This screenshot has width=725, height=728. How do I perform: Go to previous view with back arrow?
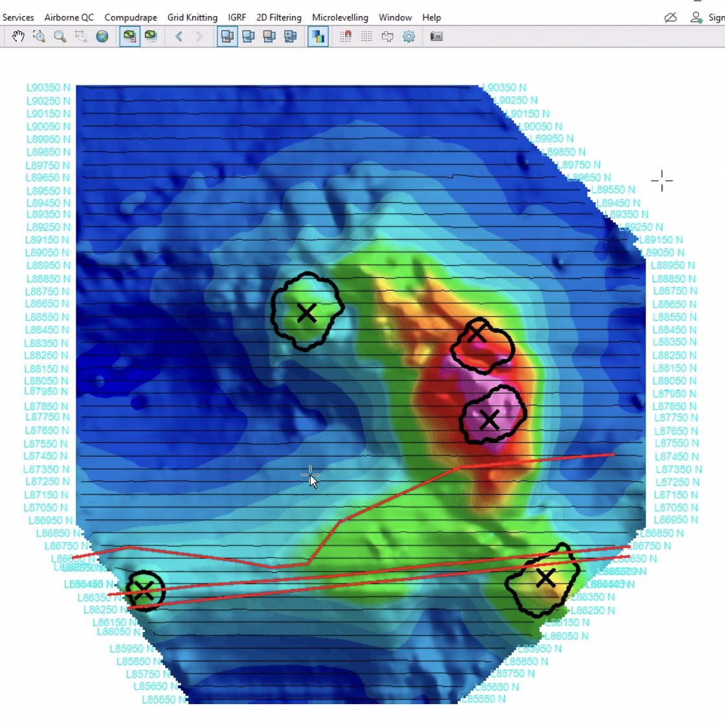coord(179,36)
